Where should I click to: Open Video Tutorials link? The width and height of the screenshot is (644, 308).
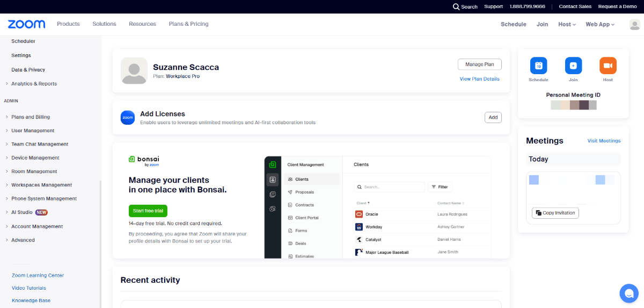(29, 288)
